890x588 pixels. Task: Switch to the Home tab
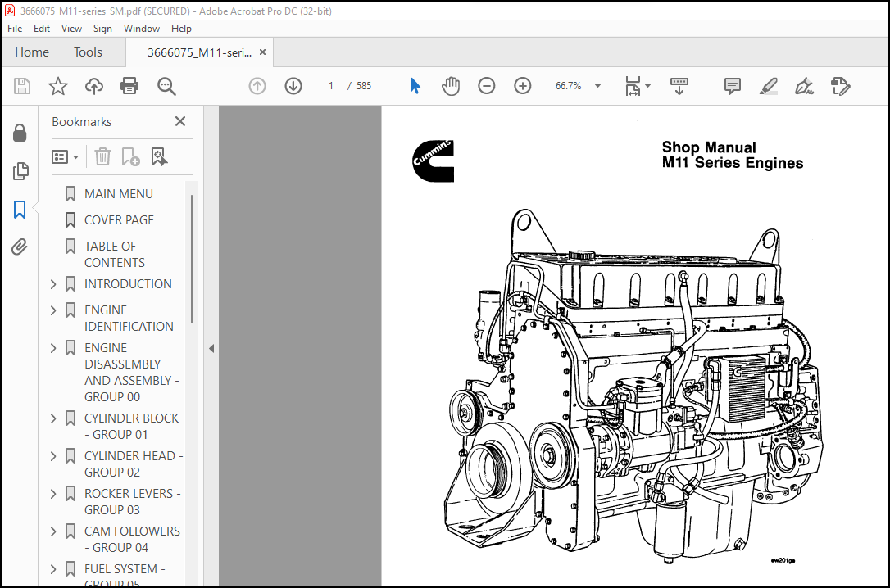tap(32, 52)
